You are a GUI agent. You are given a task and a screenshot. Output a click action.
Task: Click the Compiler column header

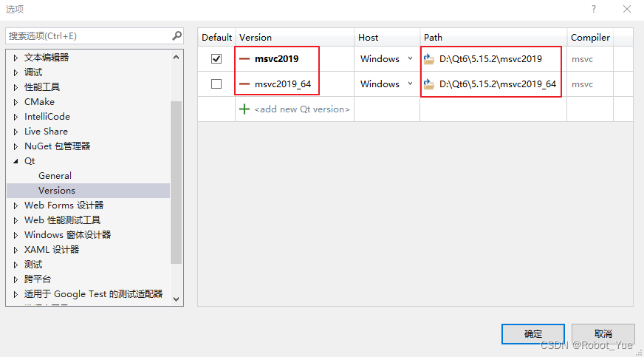pos(590,38)
